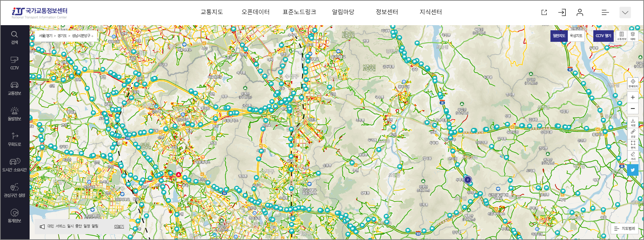Click the 더보기 link in notice bar
The width and height of the screenshot is (644, 240).
pos(119,226)
